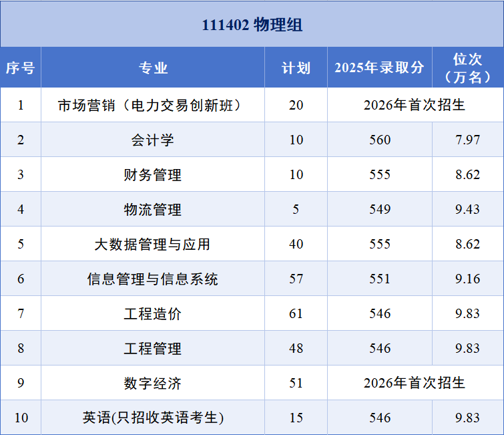Click score '546' in 工程管理 row
The width and height of the screenshot is (504, 435).
pyautogui.click(x=380, y=348)
